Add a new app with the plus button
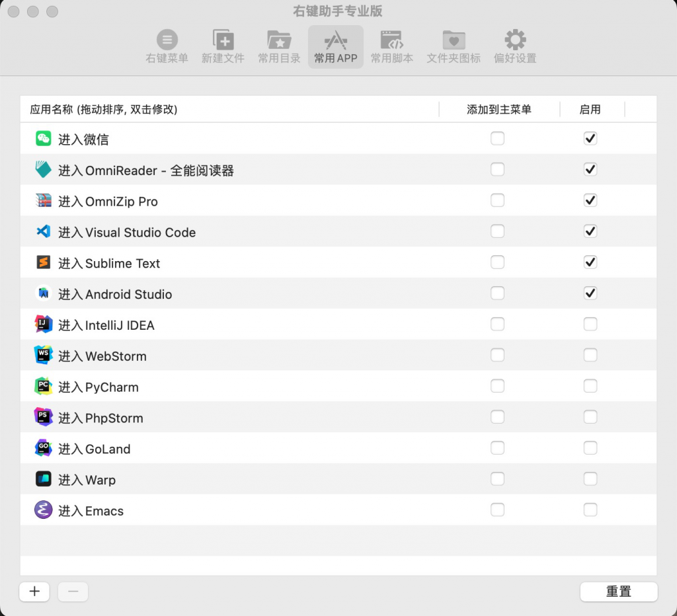The width and height of the screenshot is (677, 616). pyautogui.click(x=34, y=592)
